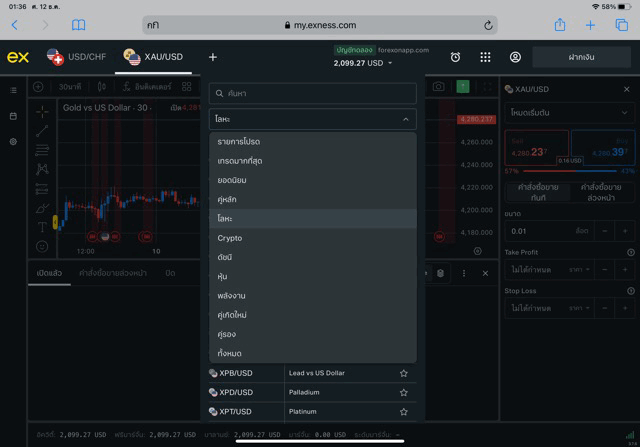This screenshot has width=640, height=447.
Task: Open the โหมดเริ่มต้น order mode dropdown
Action: click(x=569, y=113)
